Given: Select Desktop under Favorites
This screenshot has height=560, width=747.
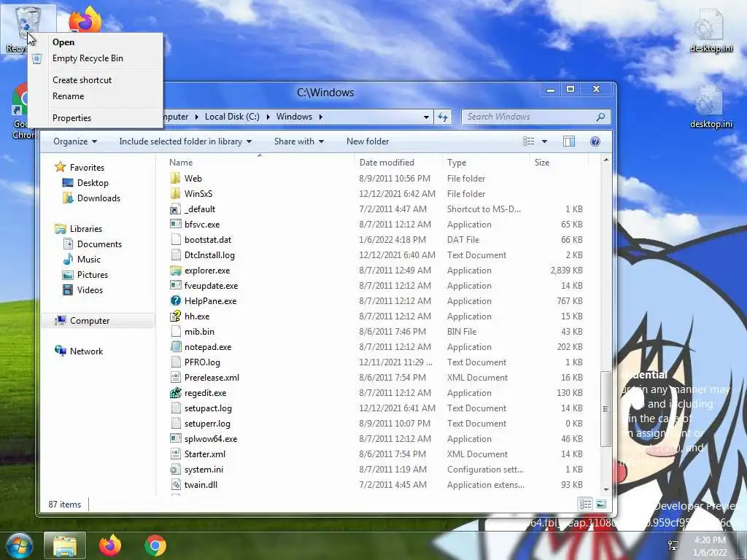Looking at the screenshot, I should (85, 183).
